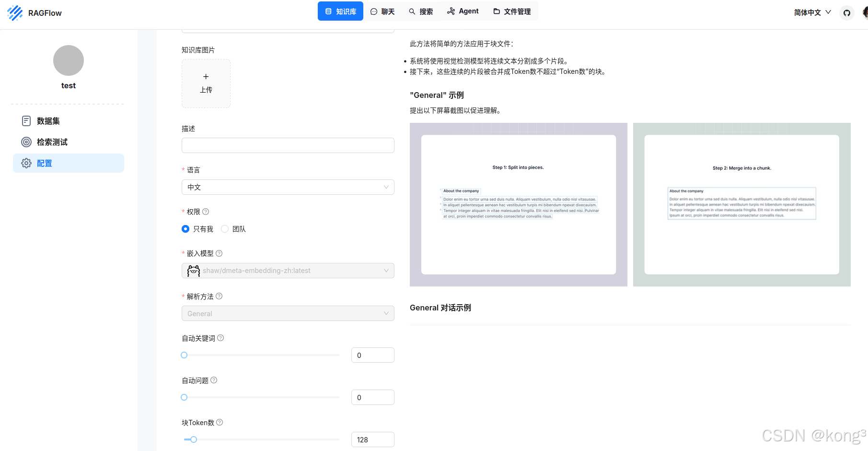868x451 pixels.
Task: Click the 上传 upload button for knowledge base image
Action: (x=206, y=83)
